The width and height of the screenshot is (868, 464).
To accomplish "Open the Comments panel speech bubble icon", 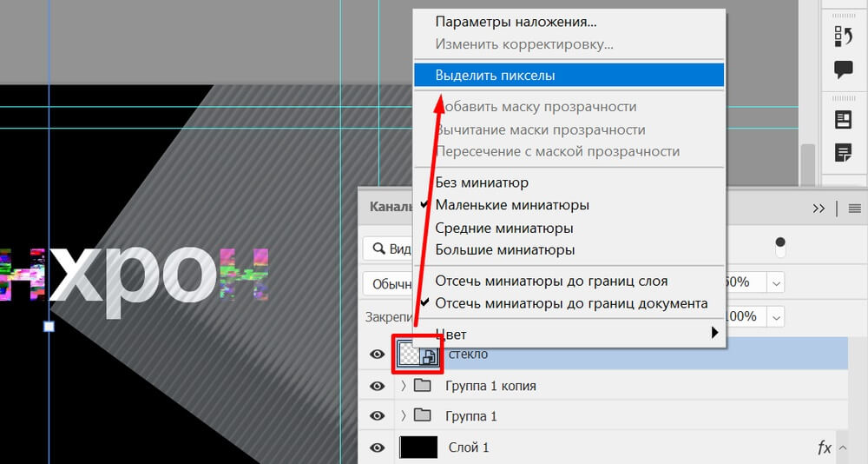I will (843, 70).
